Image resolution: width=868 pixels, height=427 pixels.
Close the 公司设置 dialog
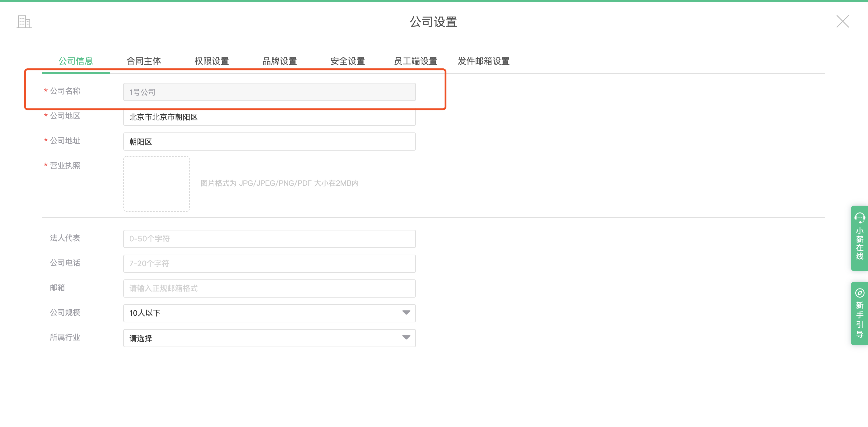(x=842, y=21)
